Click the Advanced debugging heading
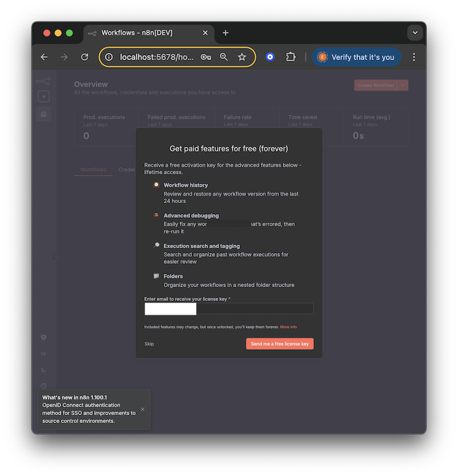This screenshot has height=476, width=458. (191, 216)
